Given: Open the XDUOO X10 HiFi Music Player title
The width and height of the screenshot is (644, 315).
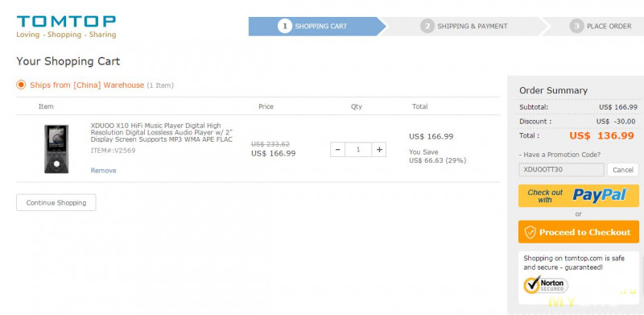Looking at the screenshot, I should click(162, 132).
